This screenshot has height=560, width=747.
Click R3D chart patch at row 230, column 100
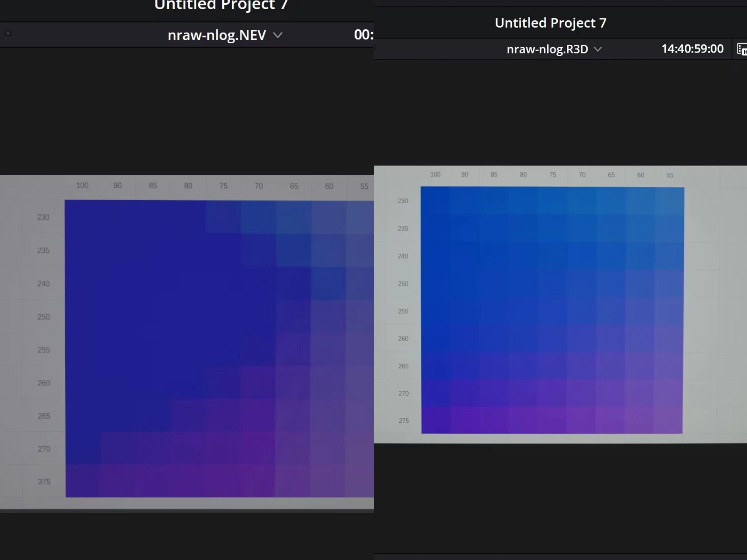[x=435, y=200]
